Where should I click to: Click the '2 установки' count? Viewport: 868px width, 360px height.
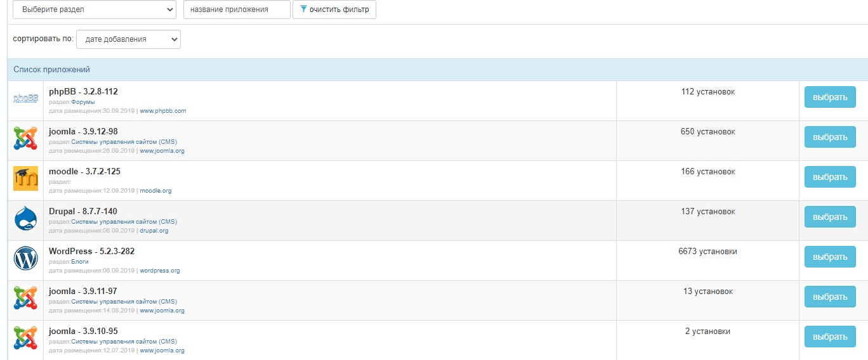point(708,331)
